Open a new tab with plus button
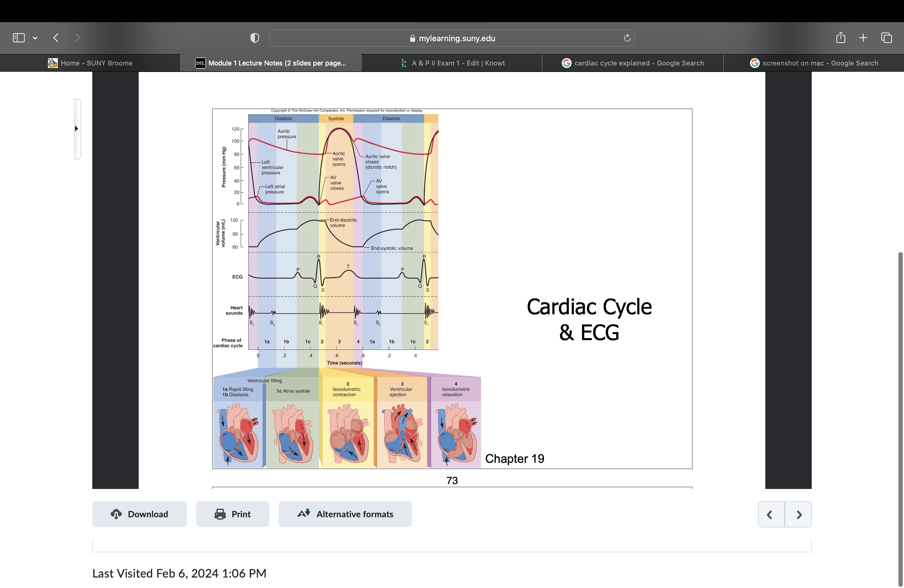 coord(863,38)
